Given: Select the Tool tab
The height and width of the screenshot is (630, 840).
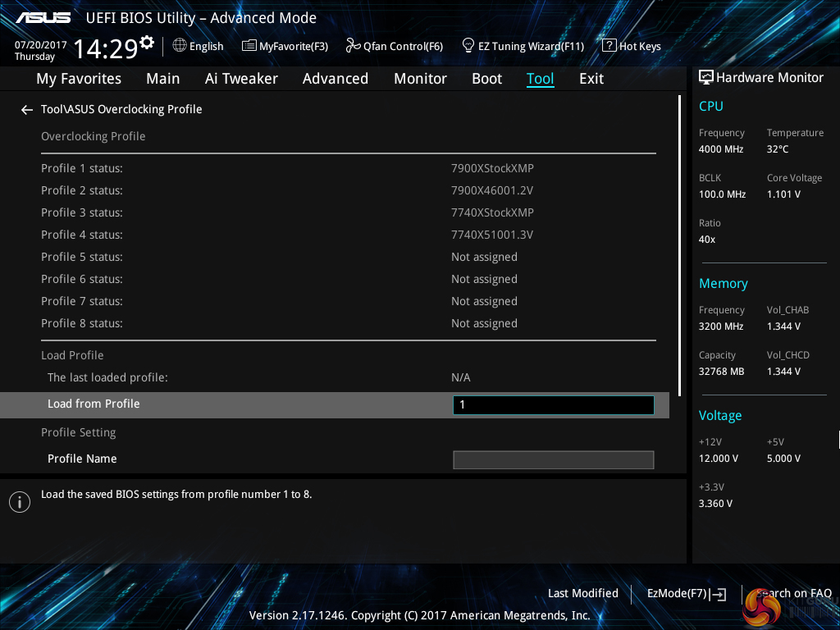Looking at the screenshot, I should tap(540, 79).
